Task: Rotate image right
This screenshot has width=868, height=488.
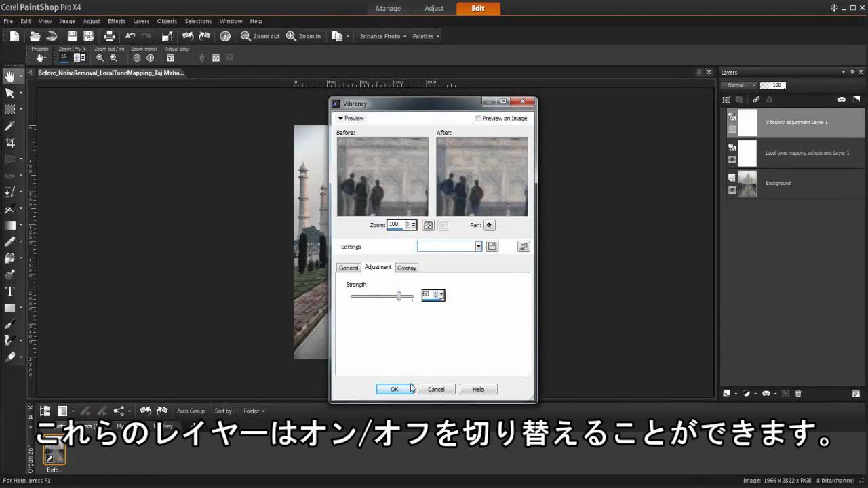Action: [x=203, y=36]
